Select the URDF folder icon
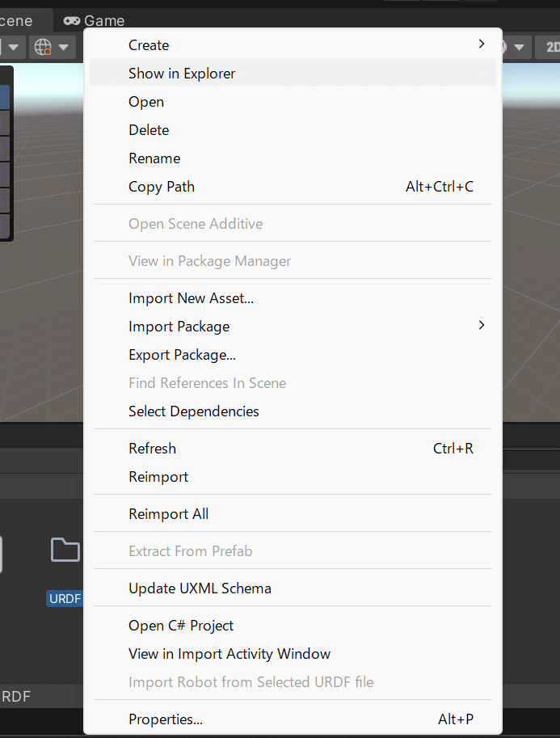 coord(65,550)
